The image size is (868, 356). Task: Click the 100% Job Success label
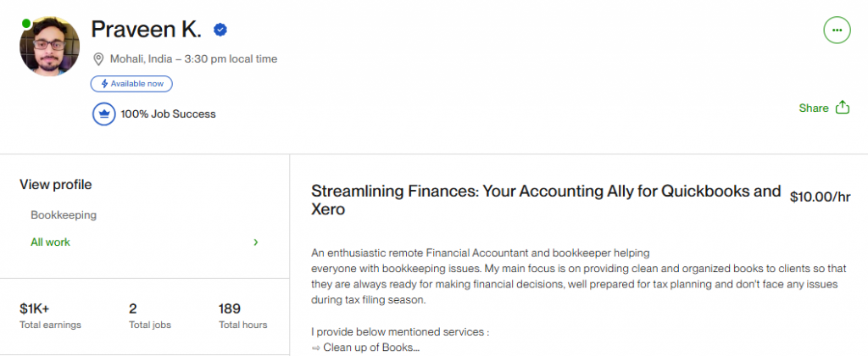click(169, 114)
